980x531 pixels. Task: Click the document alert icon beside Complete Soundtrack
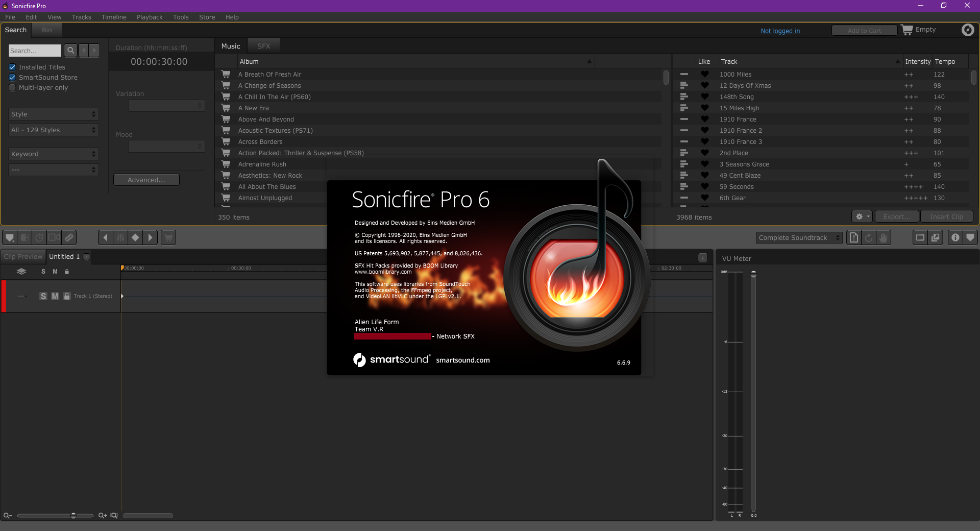[x=854, y=237]
